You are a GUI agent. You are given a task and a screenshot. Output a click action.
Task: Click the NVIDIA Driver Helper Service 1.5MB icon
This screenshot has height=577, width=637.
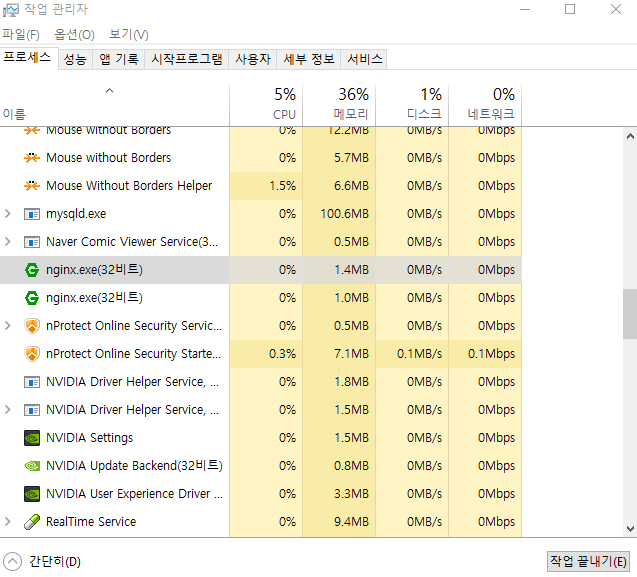point(32,410)
